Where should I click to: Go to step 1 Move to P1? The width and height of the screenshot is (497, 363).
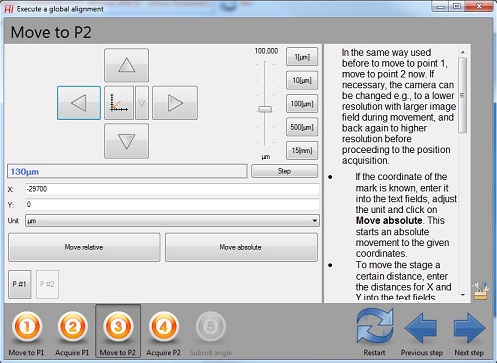27,332
